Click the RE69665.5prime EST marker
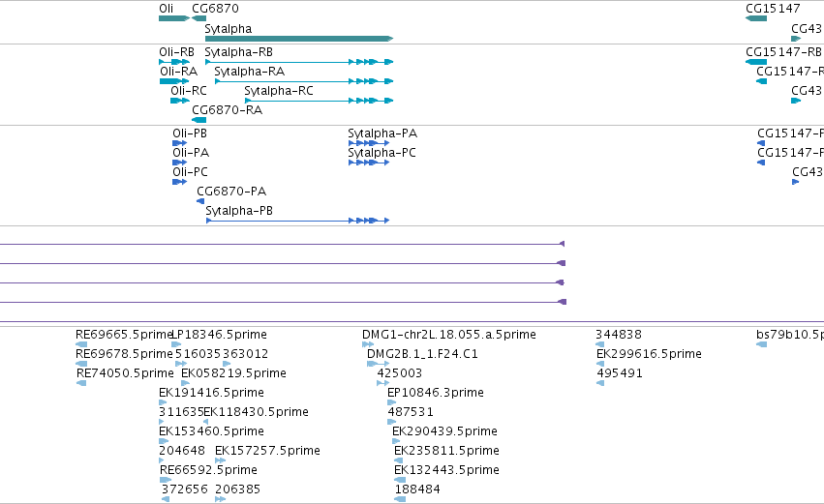The width and height of the screenshot is (824, 504). pos(81,344)
